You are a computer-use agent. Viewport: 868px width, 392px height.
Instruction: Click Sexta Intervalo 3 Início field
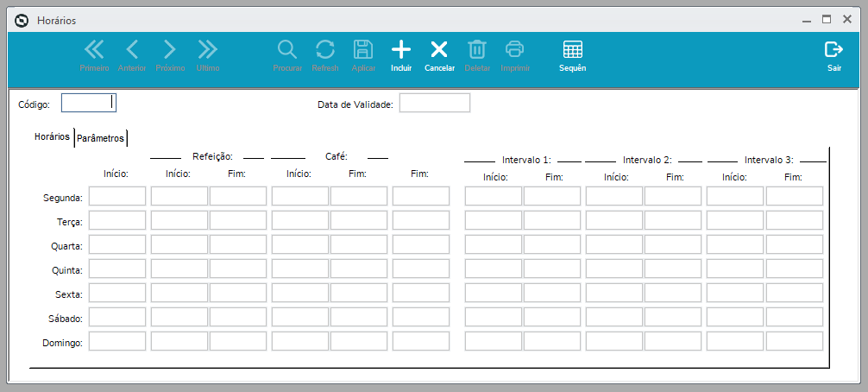point(734,293)
